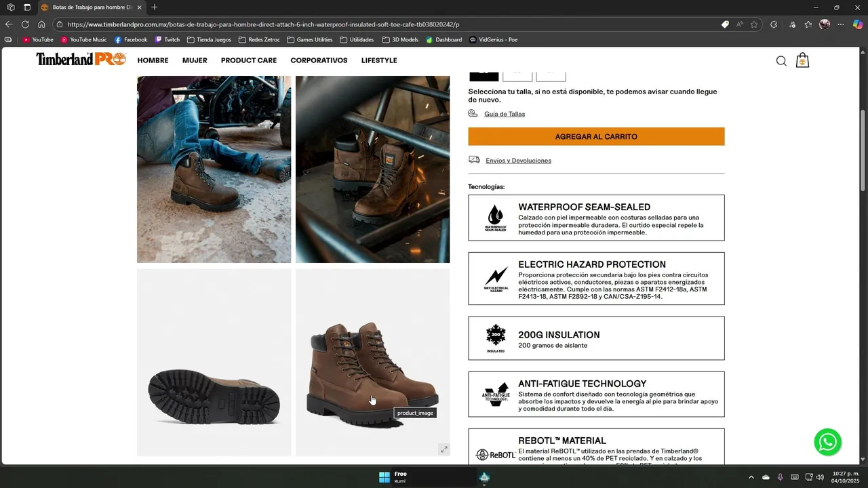Open the OneDrive cloud tray icon
The height and width of the screenshot is (488, 868).
tap(766, 477)
